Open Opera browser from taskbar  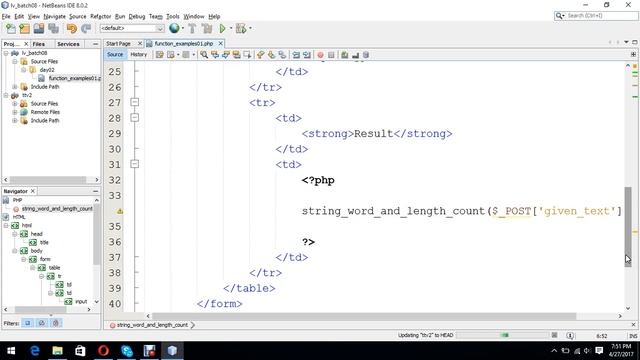tap(103, 351)
